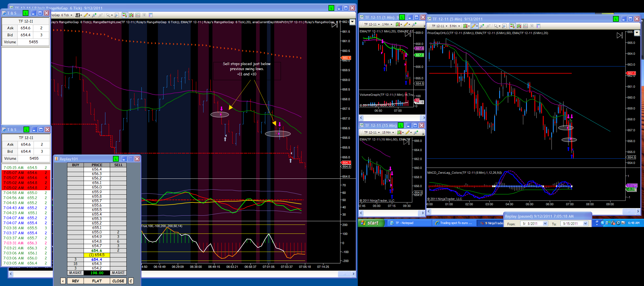Toggle the green L link button on the 6 Tick chart
Image resolution: width=644 pixels, height=286 pixels.
[x=331, y=8]
